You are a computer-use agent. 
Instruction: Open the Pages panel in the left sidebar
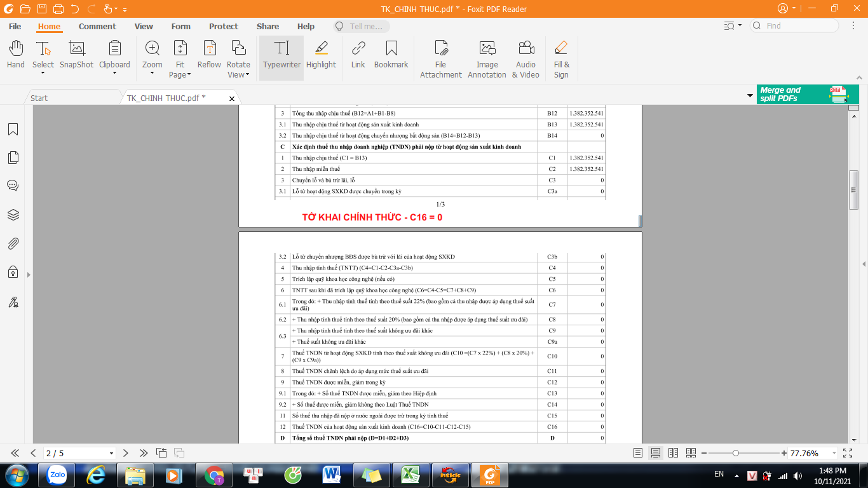pos(13,158)
